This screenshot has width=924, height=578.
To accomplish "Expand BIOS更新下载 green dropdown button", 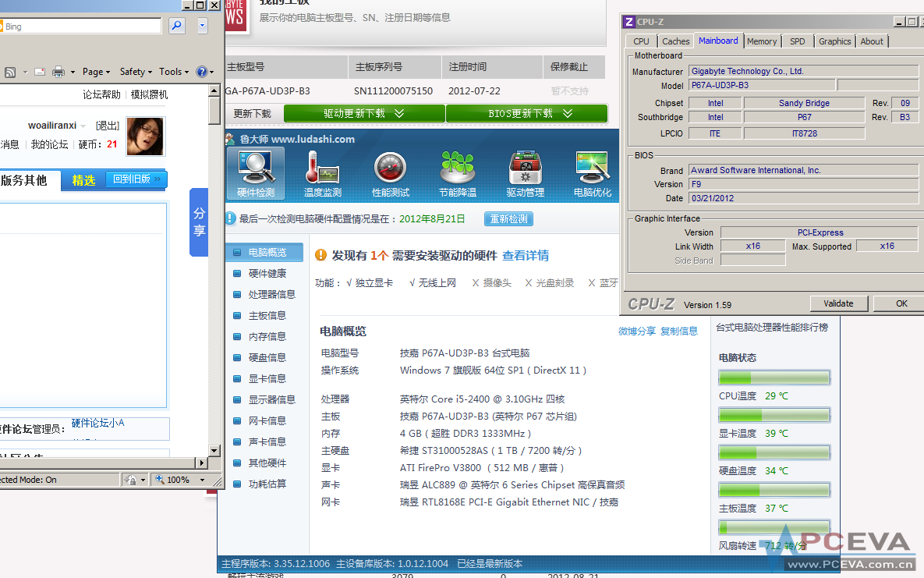I will click(527, 113).
